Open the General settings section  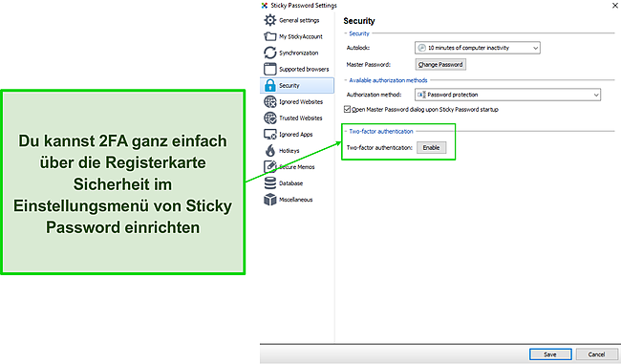[299, 20]
